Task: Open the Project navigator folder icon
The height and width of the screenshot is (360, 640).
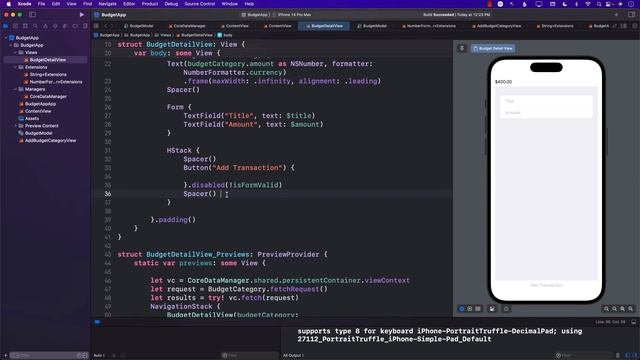Action: [x=6, y=26]
